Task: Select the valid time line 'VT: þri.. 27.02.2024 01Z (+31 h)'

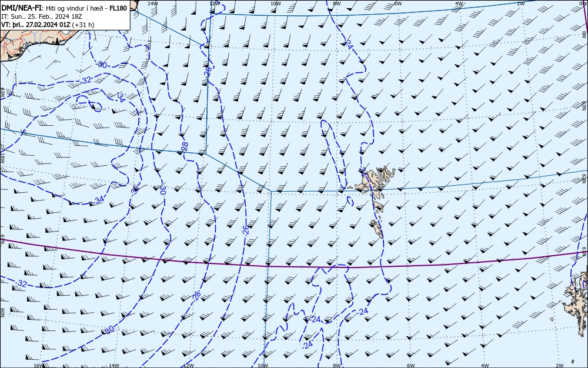Action: coord(48,25)
